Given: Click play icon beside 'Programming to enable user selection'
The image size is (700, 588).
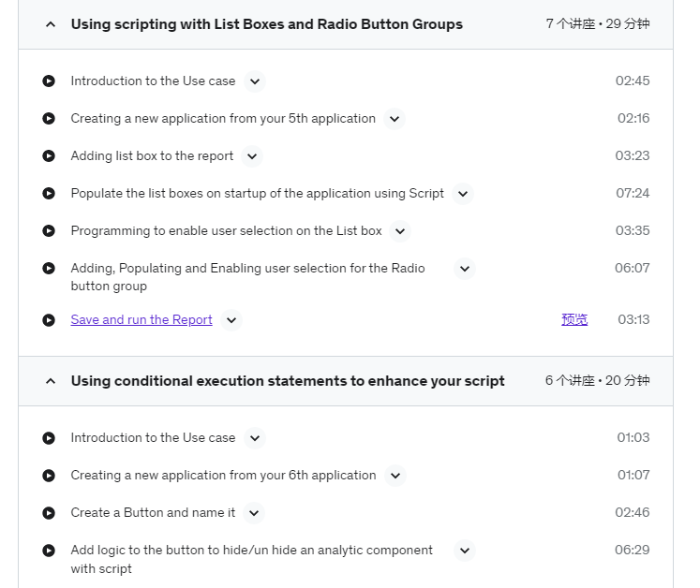Looking at the screenshot, I should [x=49, y=230].
